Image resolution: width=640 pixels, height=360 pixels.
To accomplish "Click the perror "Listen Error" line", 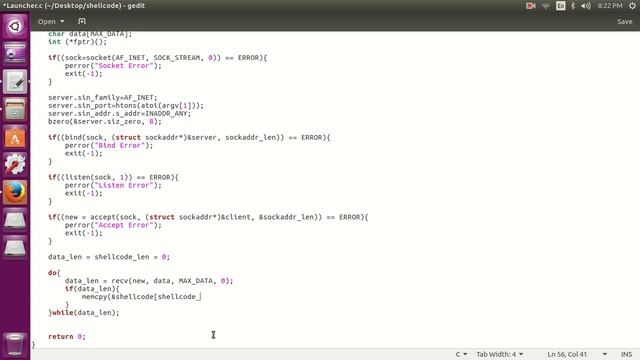I will tap(113, 185).
